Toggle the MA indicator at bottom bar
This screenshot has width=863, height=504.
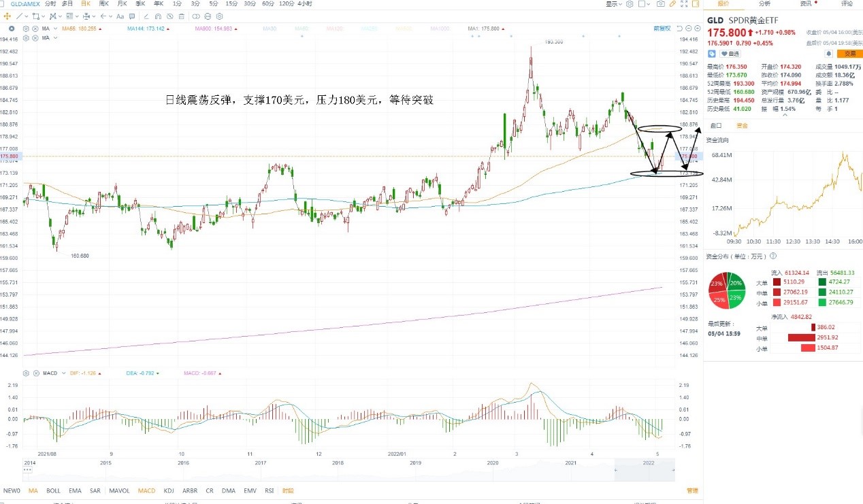tap(33, 490)
